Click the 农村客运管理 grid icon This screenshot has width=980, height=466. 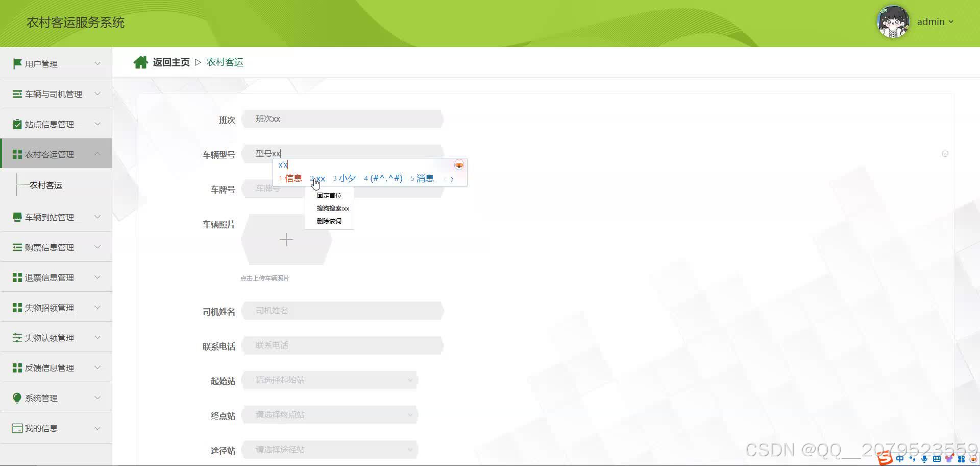coord(17,154)
